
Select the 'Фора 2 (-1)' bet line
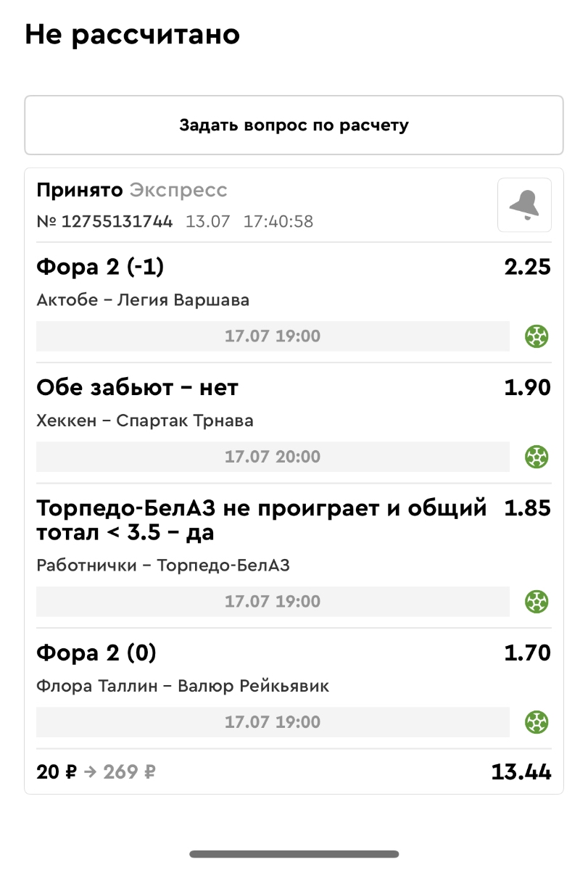[x=100, y=268]
